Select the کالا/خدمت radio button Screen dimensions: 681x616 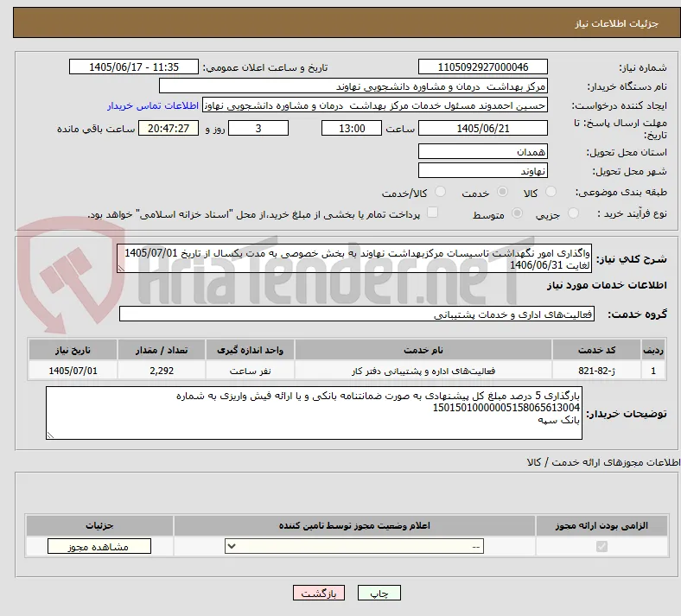click(441, 192)
